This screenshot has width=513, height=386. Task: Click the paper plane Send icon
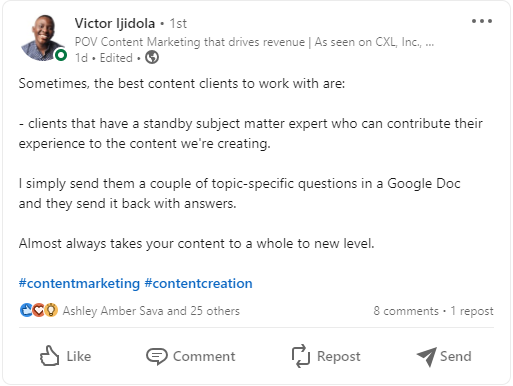tap(427, 356)
